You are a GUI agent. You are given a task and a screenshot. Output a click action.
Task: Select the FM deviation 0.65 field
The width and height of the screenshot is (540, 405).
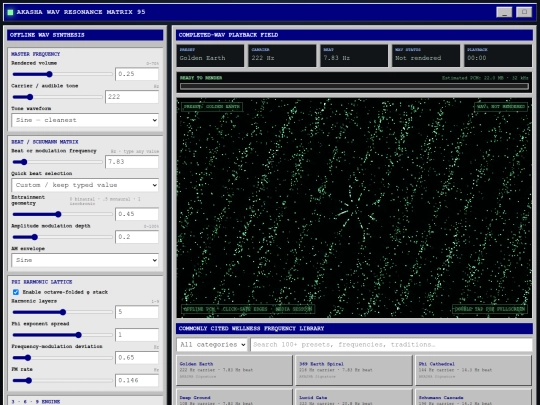click(x=137, y=357)
